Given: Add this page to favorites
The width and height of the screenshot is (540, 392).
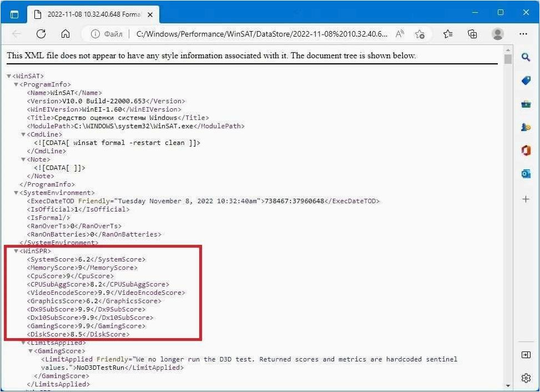Looking at the screenshot, I should [x=420, y=34].
